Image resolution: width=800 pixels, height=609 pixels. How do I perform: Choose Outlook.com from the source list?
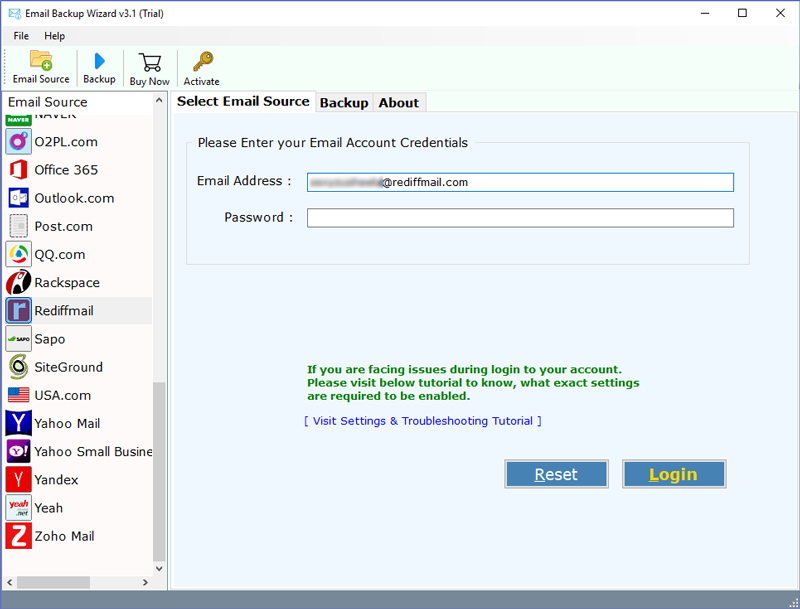point(79,198)
